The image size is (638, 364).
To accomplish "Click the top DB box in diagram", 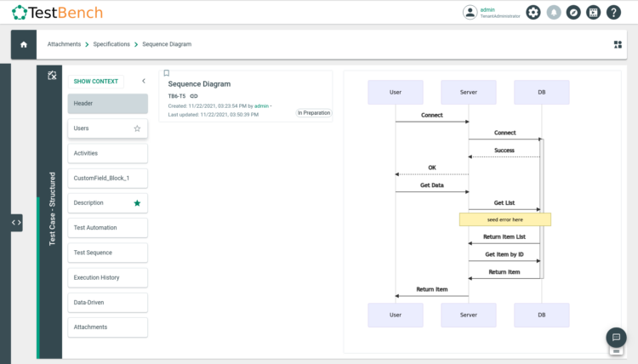I will [x=542, y=93].
